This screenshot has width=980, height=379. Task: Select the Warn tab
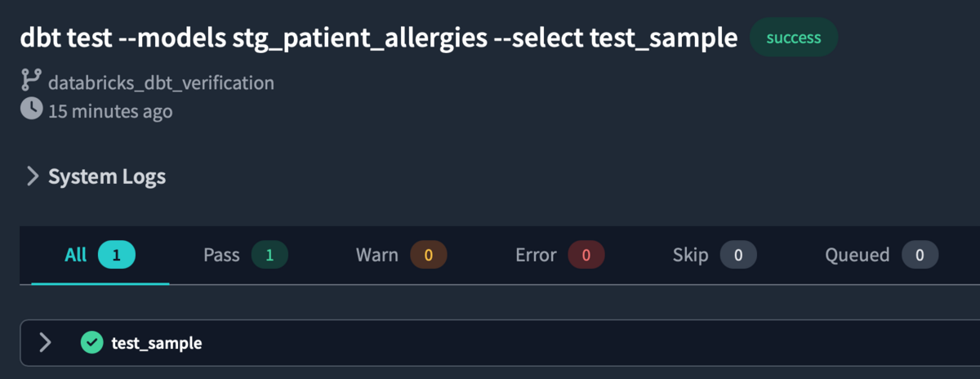click(401, 256)
